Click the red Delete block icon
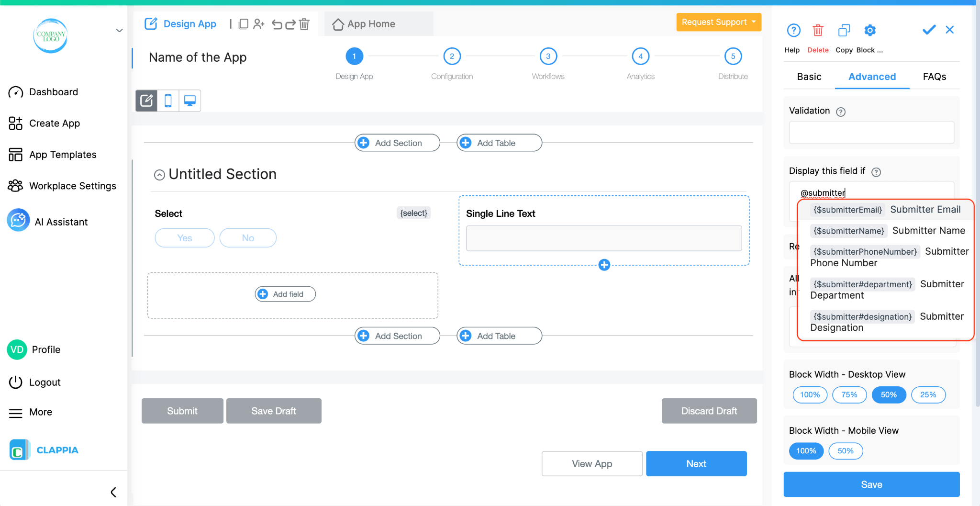Viewport: 980px width, 506px height. coord(818,31)
